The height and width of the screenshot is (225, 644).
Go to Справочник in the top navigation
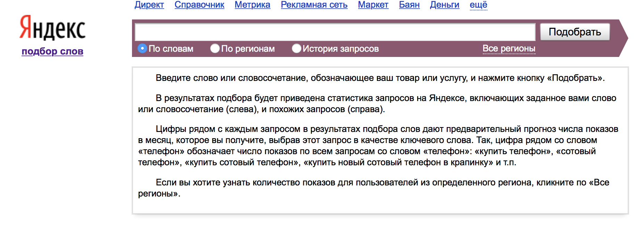pyautogui.click(x=199, y=5)
